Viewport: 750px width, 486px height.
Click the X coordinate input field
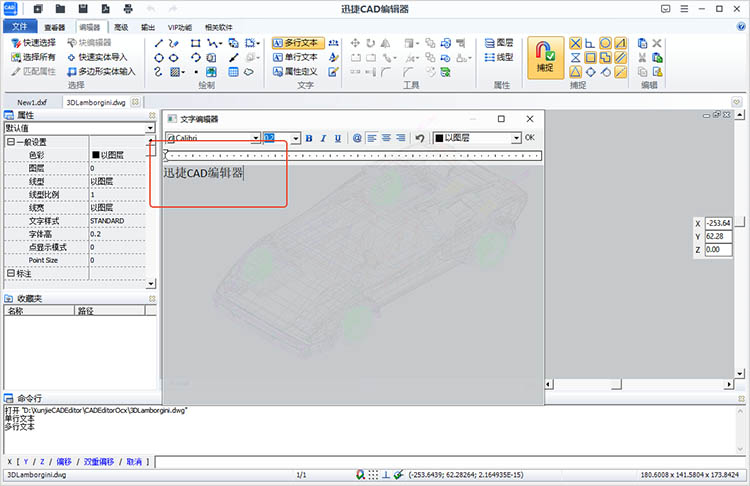coord(718,223)
